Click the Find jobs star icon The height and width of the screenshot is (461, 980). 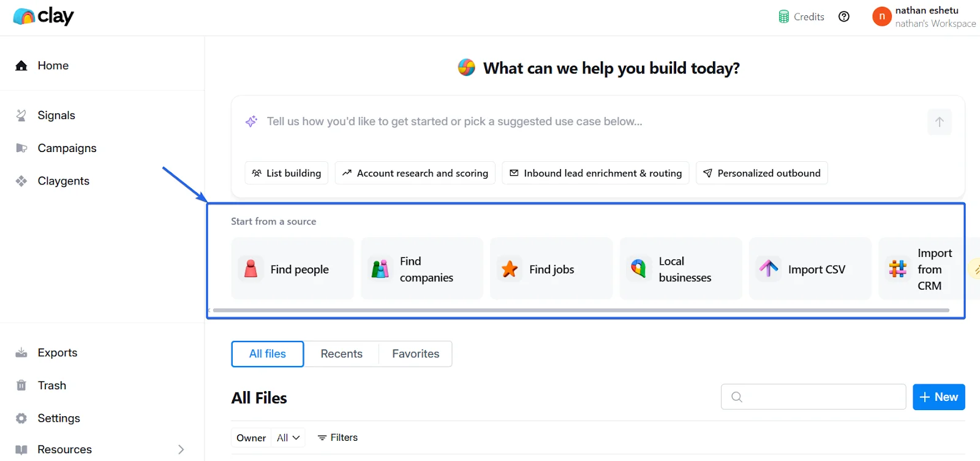click(x=510, y=269)
